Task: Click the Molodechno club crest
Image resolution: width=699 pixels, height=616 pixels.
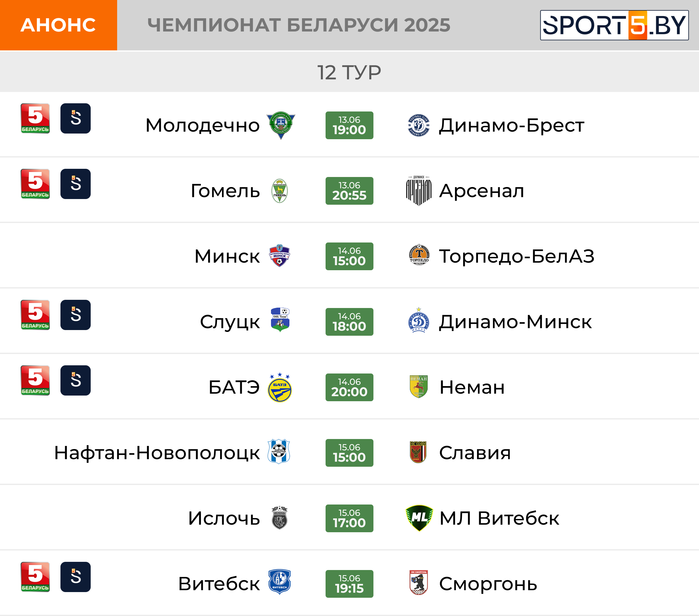Action: (x=281, y=126)
